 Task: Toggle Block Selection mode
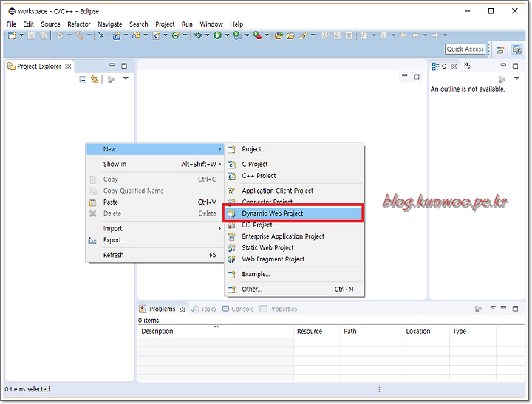click(x=337, y=35)
